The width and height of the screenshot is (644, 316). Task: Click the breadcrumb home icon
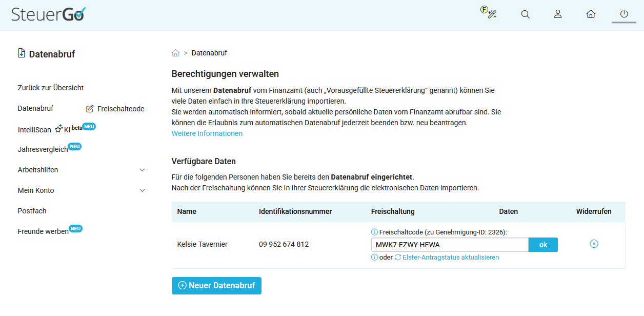pos(175,53)
